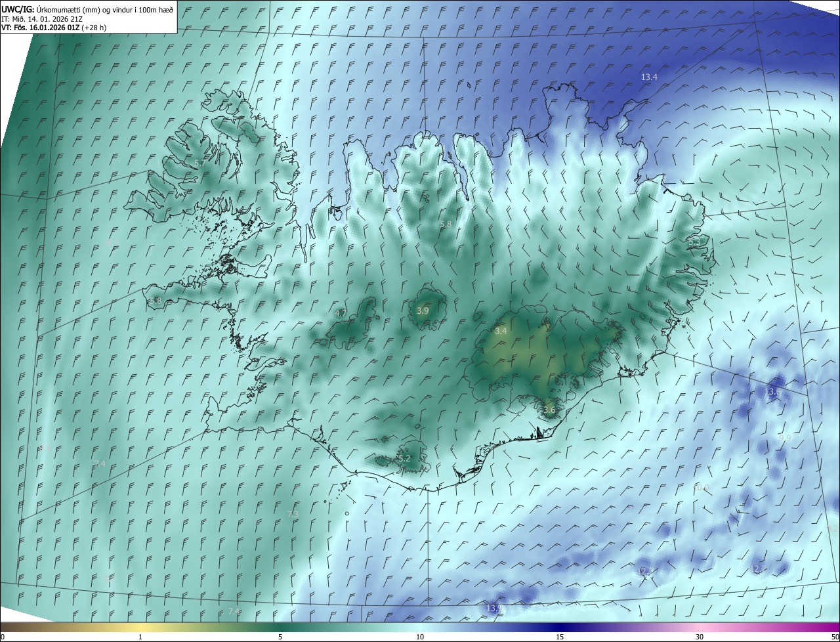Click the '50' tick label on the color scale

tap(835, 637)
